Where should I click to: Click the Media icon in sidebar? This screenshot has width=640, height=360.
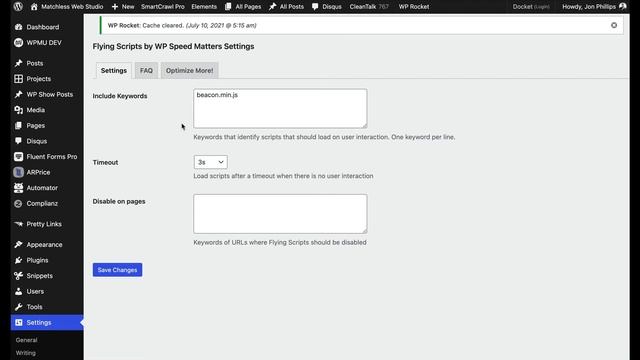click(x=18, y=110)
